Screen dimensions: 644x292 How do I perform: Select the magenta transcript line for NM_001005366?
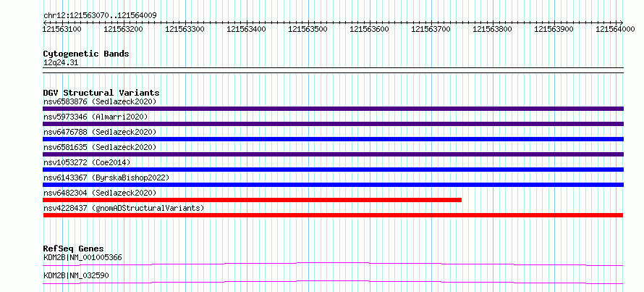[x=333, y=264]
